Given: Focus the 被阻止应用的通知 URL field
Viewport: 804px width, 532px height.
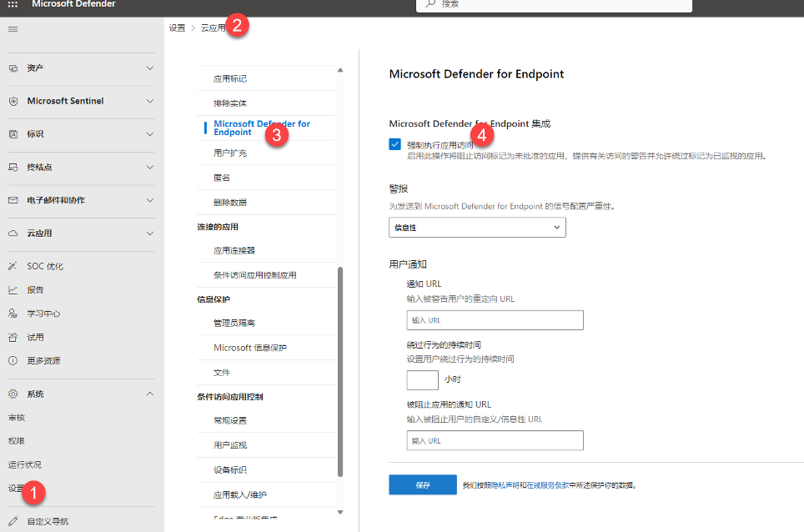Looking at the screenshot, I should click(495, 440).
